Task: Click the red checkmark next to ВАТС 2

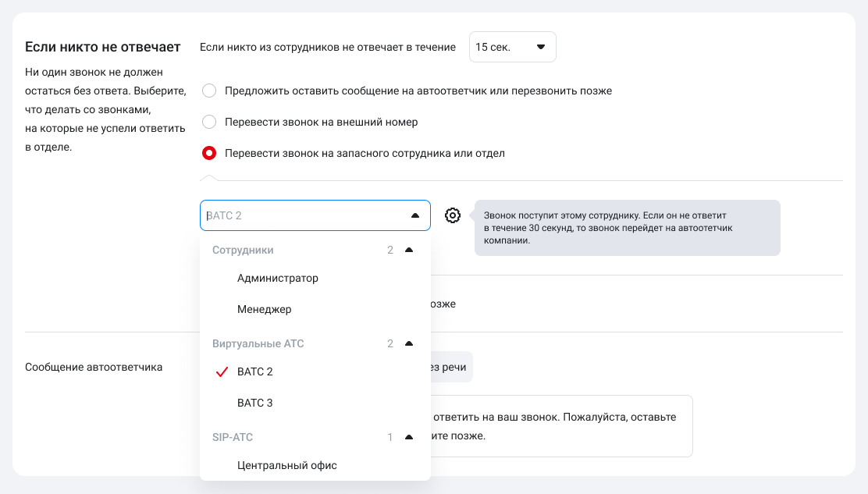Action: [221, 372]
